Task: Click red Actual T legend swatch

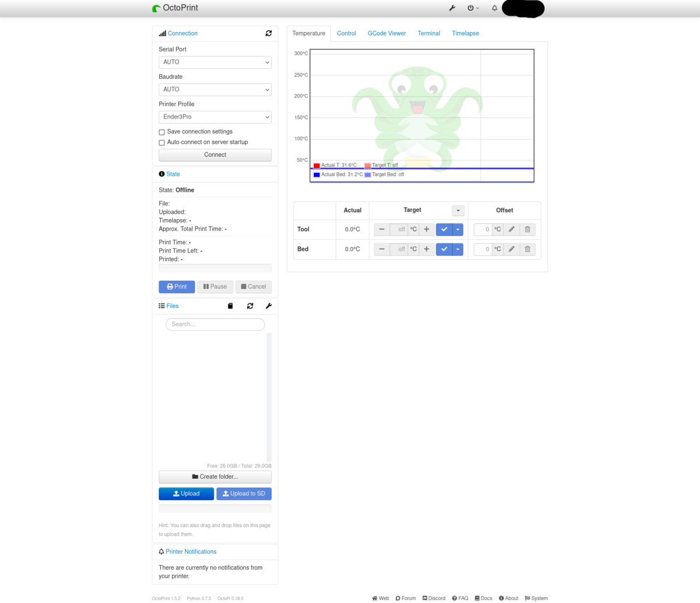Action: [317, 166]
